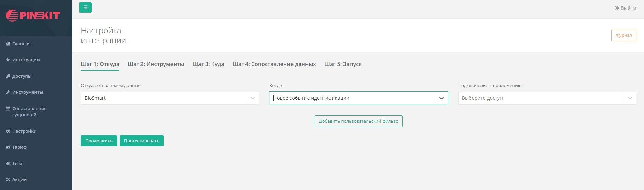Click the Выйти logout link
Image resolution: width=644 pixels, height=190 pixels.
(x=625, y=8)
